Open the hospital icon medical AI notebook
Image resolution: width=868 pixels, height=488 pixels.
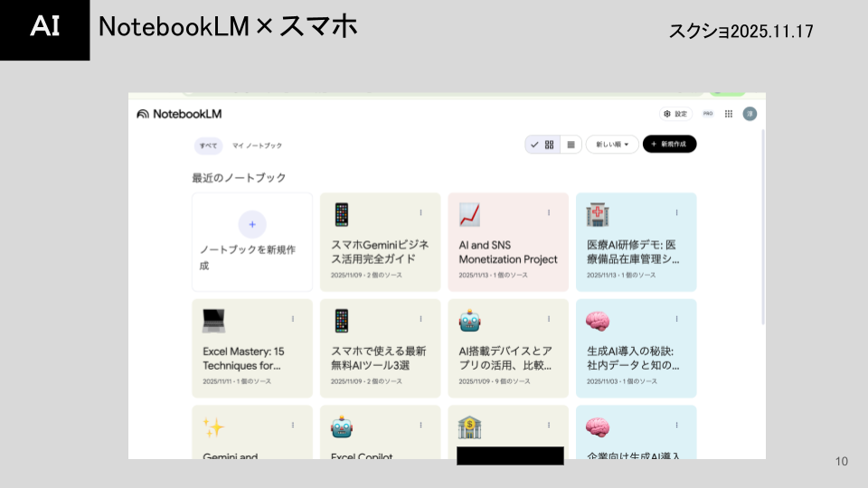[636, 242]
